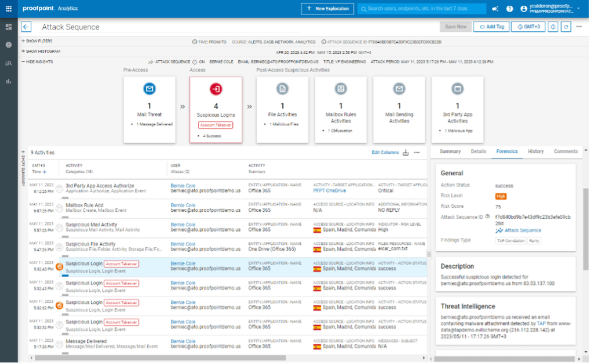Click Edit Columns link
591x364 pixels.
click(x=385, y=152)
